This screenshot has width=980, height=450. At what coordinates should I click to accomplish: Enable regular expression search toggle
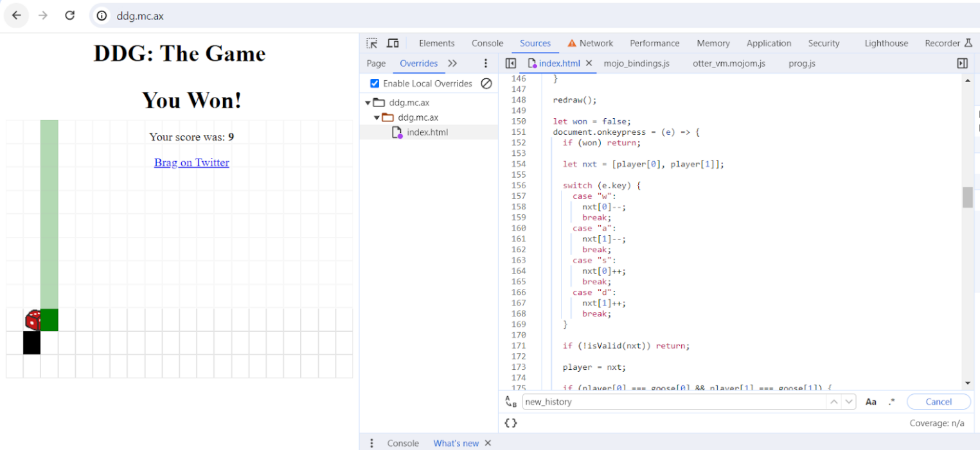pos(891,402)
